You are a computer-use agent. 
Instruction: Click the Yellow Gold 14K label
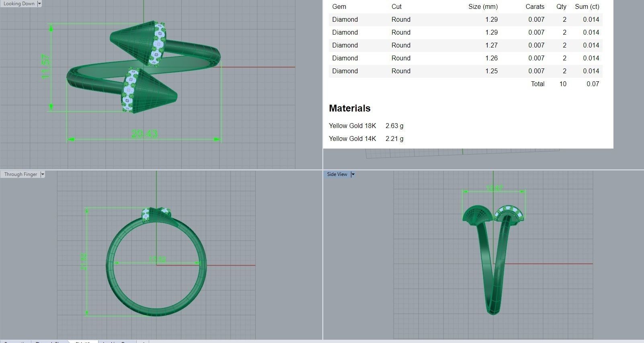coord(353,138)
